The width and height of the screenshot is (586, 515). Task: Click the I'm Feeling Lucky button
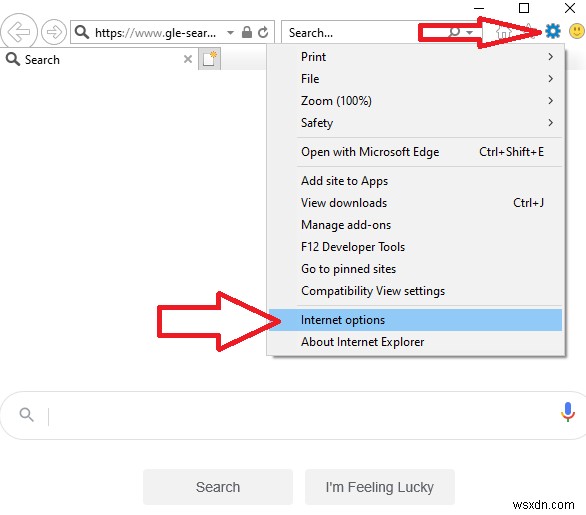380,487
